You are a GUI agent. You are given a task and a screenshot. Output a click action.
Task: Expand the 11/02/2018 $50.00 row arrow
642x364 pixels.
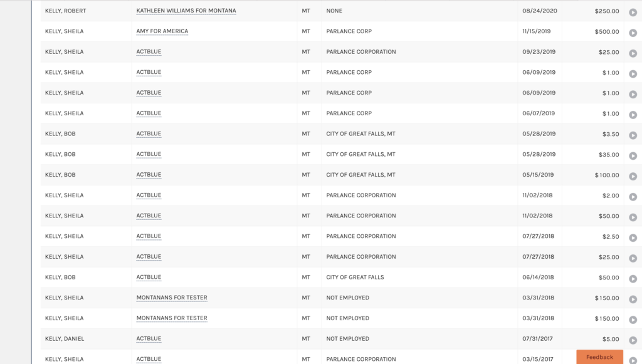coord(633,217)
